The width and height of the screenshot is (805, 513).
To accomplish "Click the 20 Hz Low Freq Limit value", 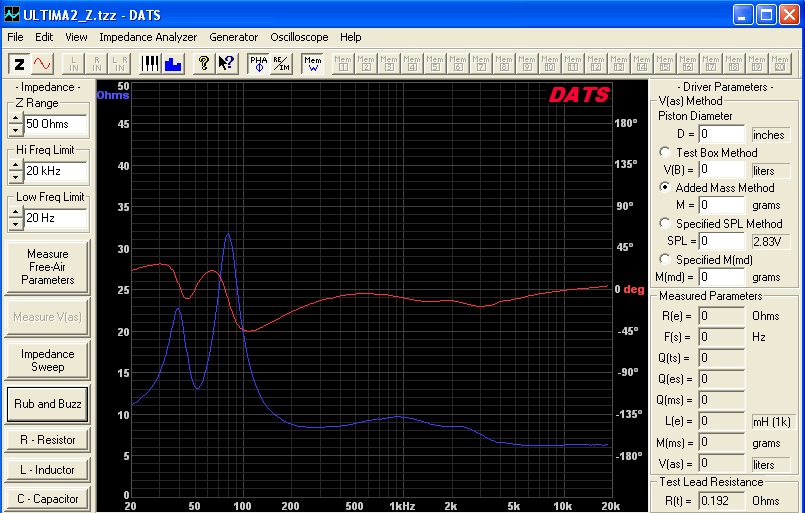I will pos(55,218).
